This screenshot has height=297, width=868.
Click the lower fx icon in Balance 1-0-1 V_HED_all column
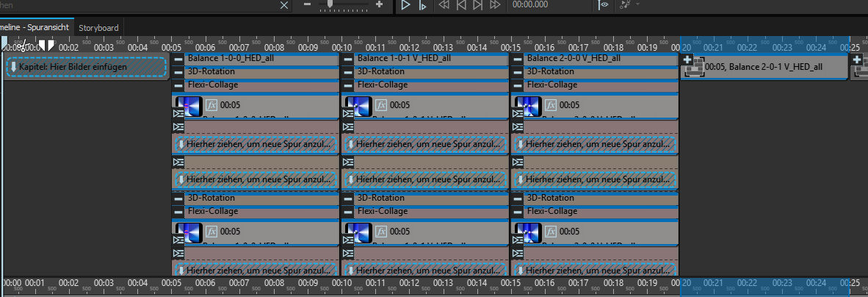(381, 231)
